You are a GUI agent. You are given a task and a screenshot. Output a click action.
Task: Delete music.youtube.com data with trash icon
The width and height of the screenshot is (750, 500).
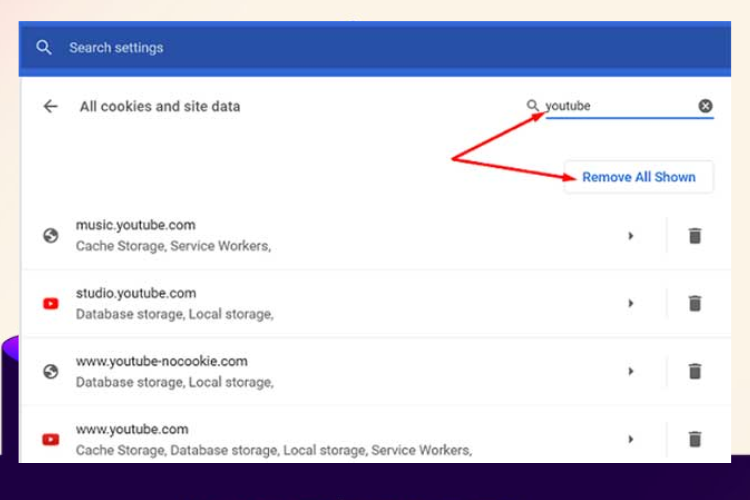click(695, 235)
